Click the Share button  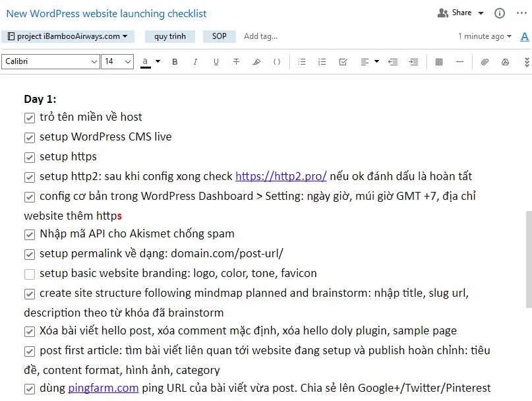(455, 13)
